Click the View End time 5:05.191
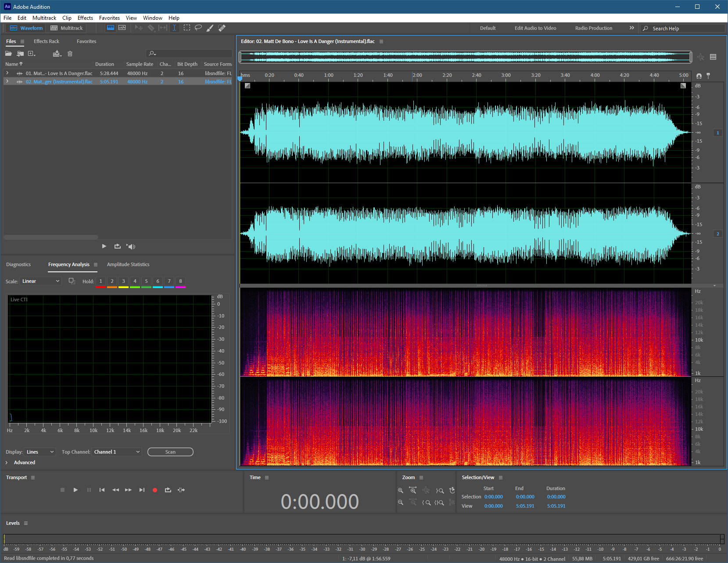 tap(525, 506)
